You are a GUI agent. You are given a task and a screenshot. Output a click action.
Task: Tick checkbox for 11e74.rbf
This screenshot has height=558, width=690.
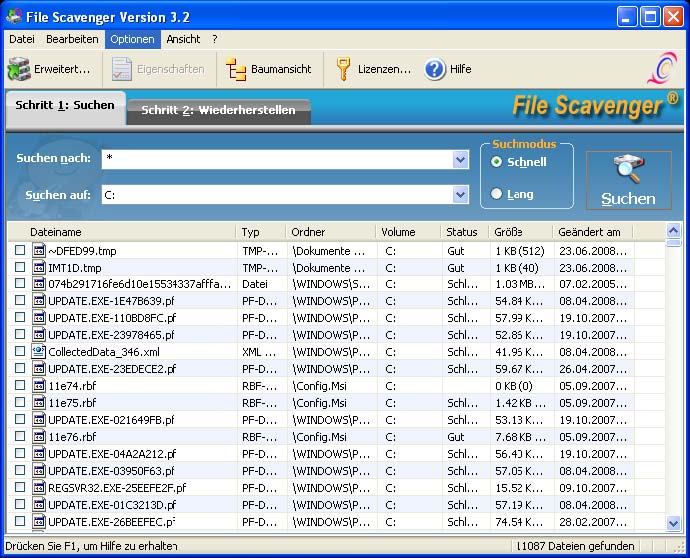20,385
